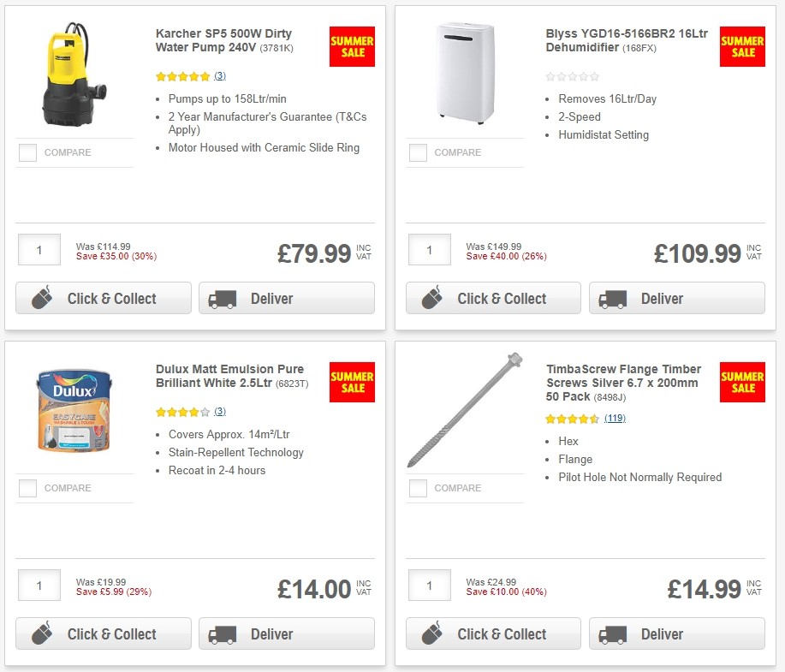The height and width of the screenshot is (672, 785).
Task: Click quantity input field for Karcher pump
Action: click(x=39, y=249)
